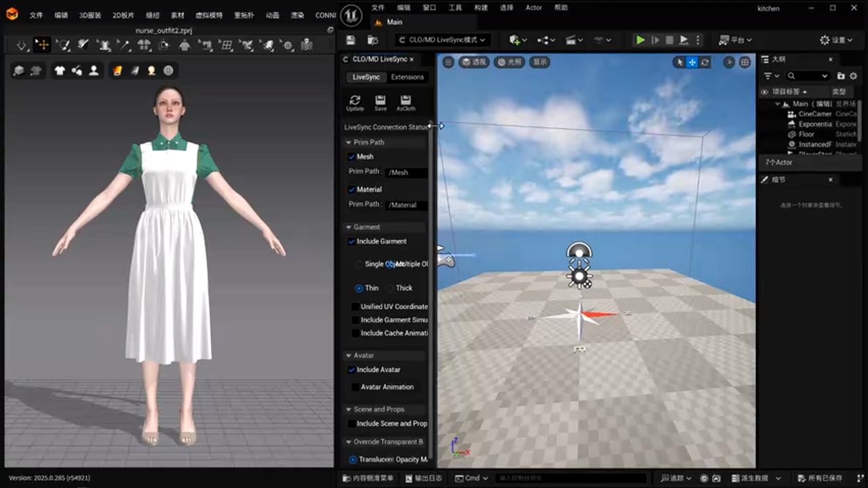Collapse the Prim Path section
The height and width of the screenshot is (488, 868).
pos(349,142)
